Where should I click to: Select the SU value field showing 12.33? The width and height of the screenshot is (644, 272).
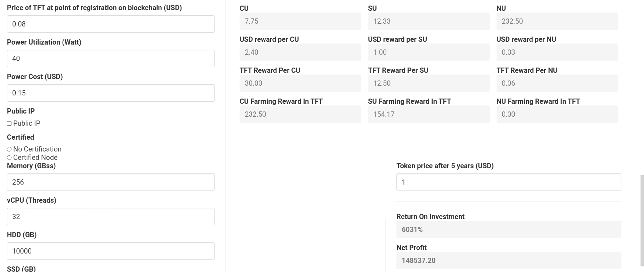pos(428,21)
